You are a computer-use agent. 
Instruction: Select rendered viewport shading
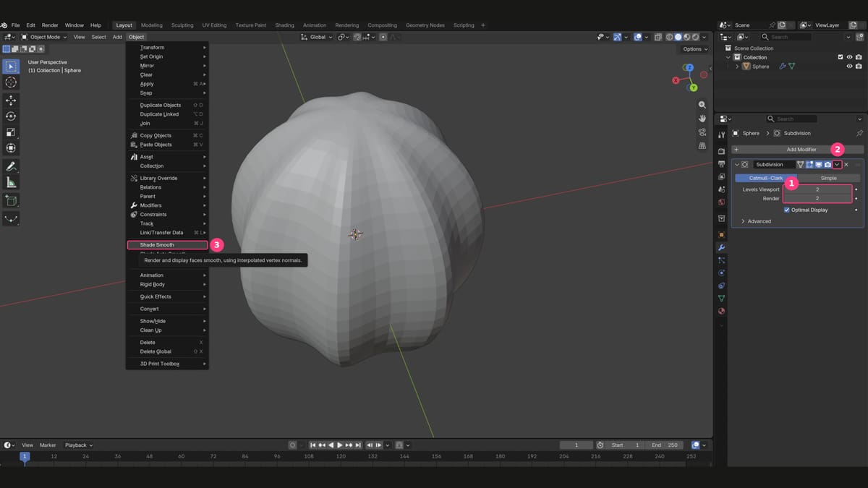click(694, 37)
